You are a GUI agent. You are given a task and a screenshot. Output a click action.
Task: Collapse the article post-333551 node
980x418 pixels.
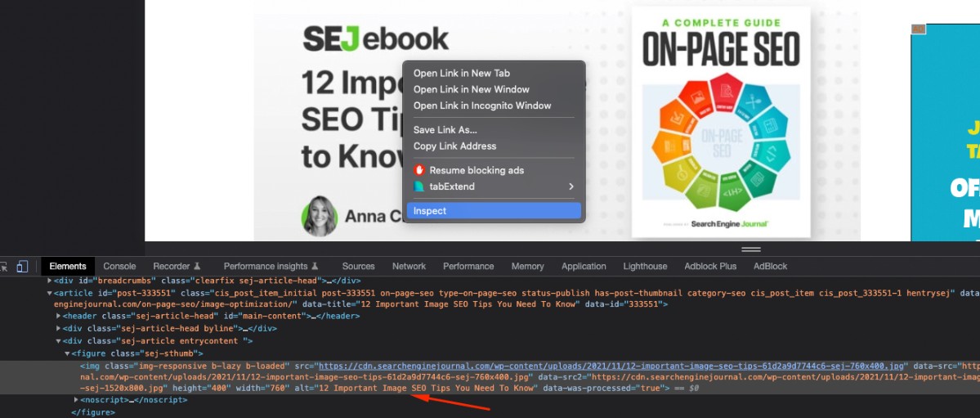pos(49,293)
